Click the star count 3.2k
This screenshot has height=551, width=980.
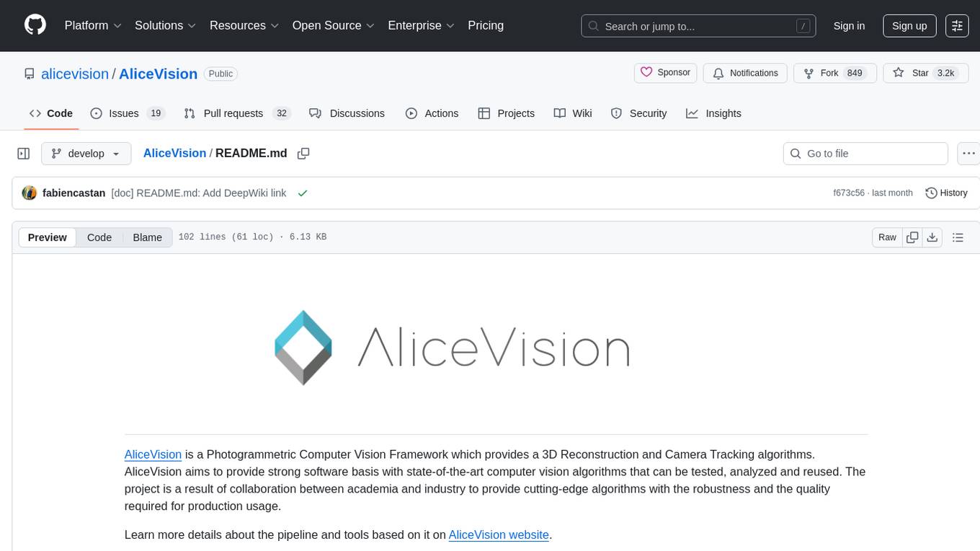945,73
